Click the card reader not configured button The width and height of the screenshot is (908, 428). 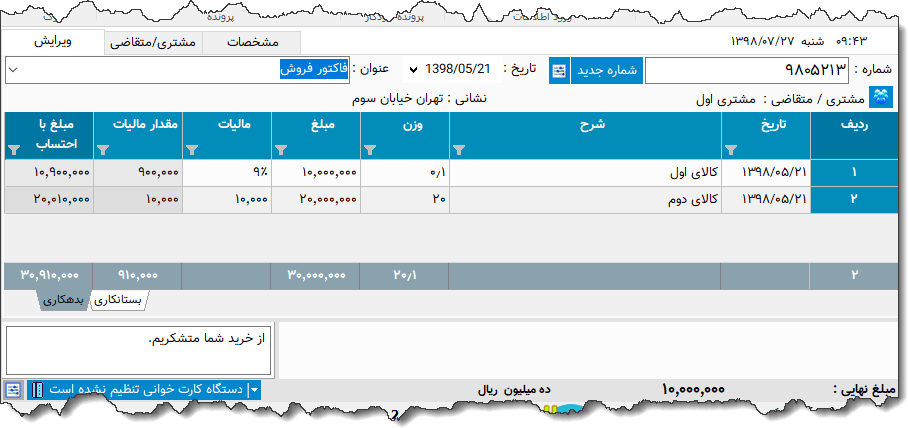(x=144, y=390)
